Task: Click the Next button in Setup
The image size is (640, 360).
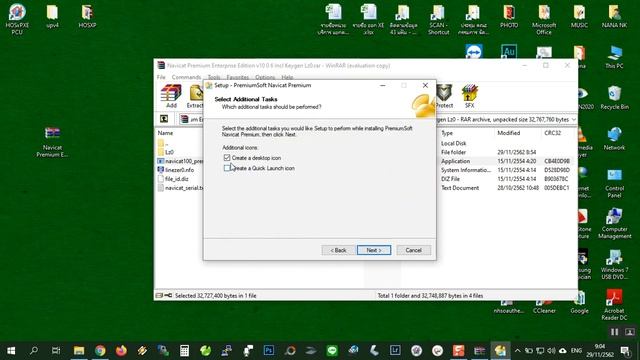Action: (374, 250)
